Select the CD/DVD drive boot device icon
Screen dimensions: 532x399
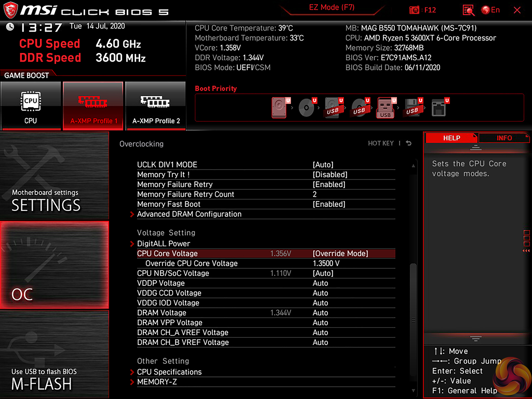[307, 108]
